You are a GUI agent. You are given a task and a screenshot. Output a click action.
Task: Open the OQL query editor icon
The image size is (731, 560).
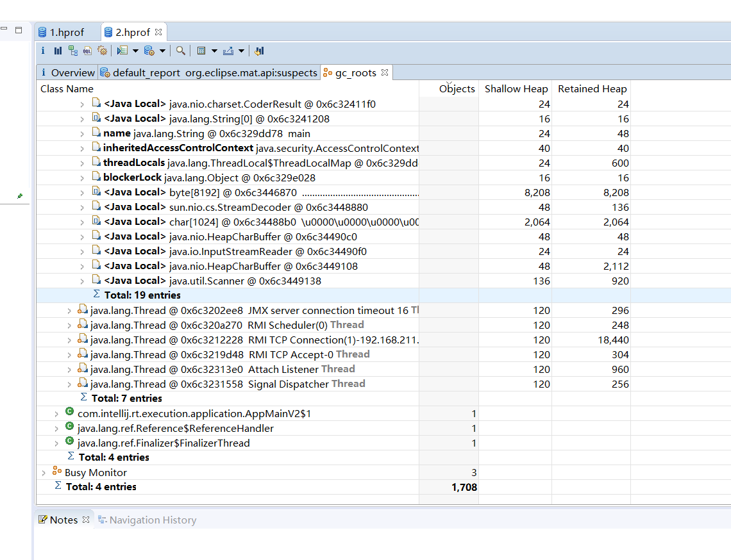click(88, 51)
